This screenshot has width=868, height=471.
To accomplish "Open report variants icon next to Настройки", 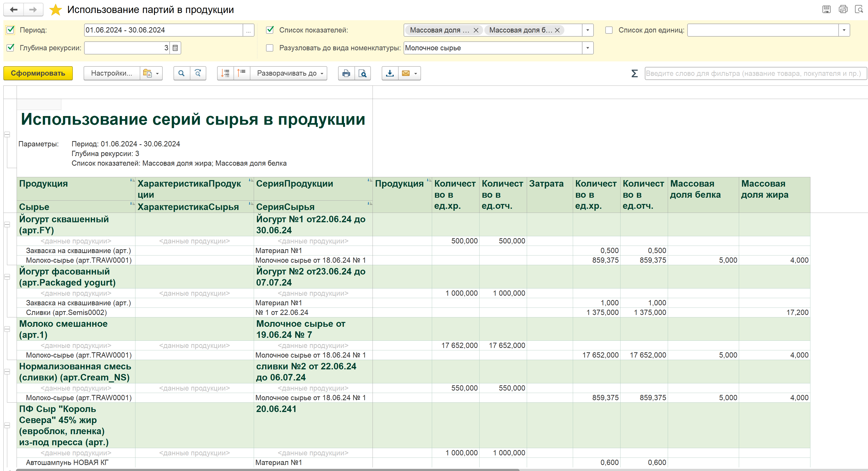I will pyautogui.click(x=147, y=73).
